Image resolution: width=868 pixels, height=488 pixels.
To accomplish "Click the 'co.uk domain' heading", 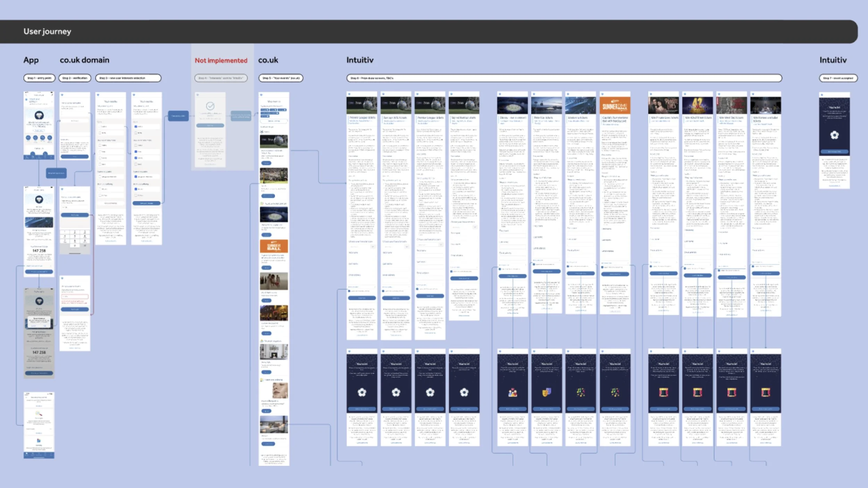I will (84, 60).
